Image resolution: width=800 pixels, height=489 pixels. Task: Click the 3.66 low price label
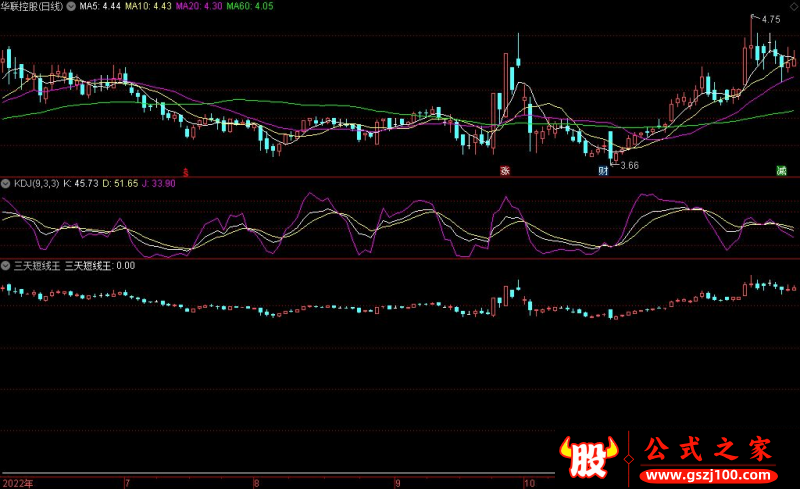pyautogui.click(x=628, y=165)
